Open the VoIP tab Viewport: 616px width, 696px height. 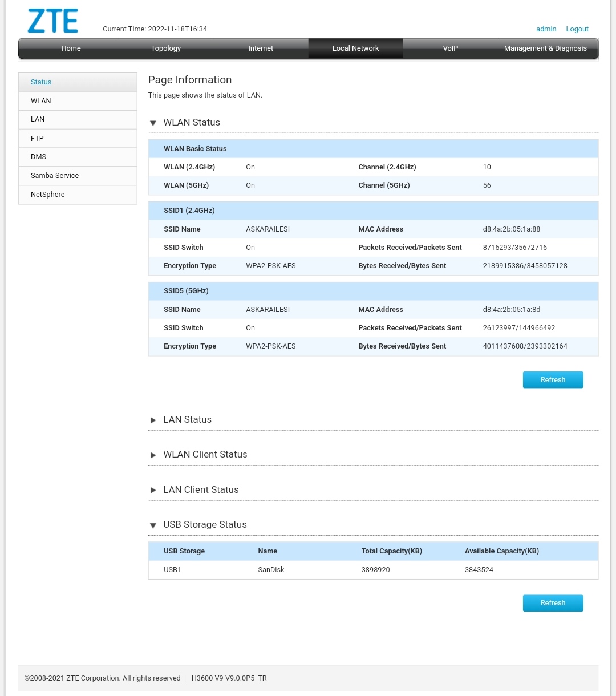451,48
